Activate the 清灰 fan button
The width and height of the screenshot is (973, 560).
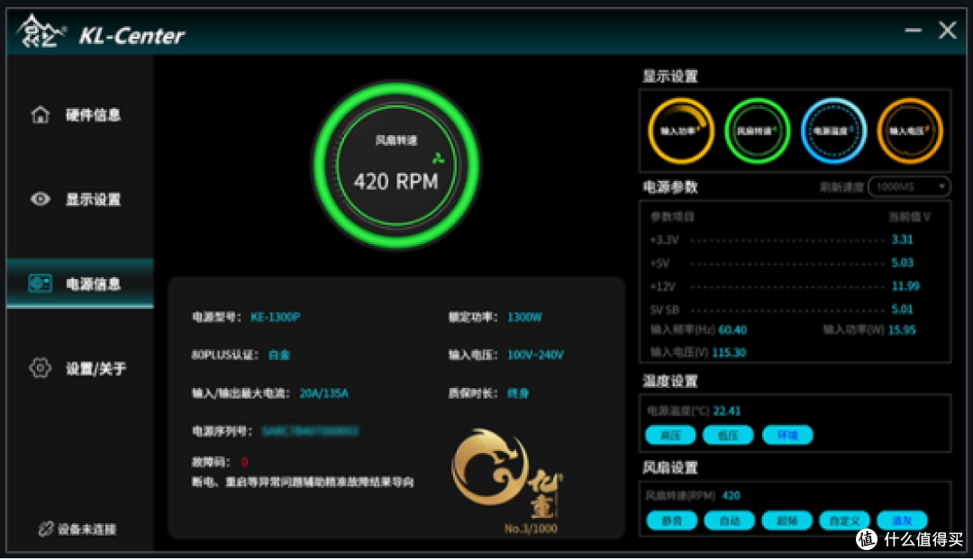click(x=902, y=520)
